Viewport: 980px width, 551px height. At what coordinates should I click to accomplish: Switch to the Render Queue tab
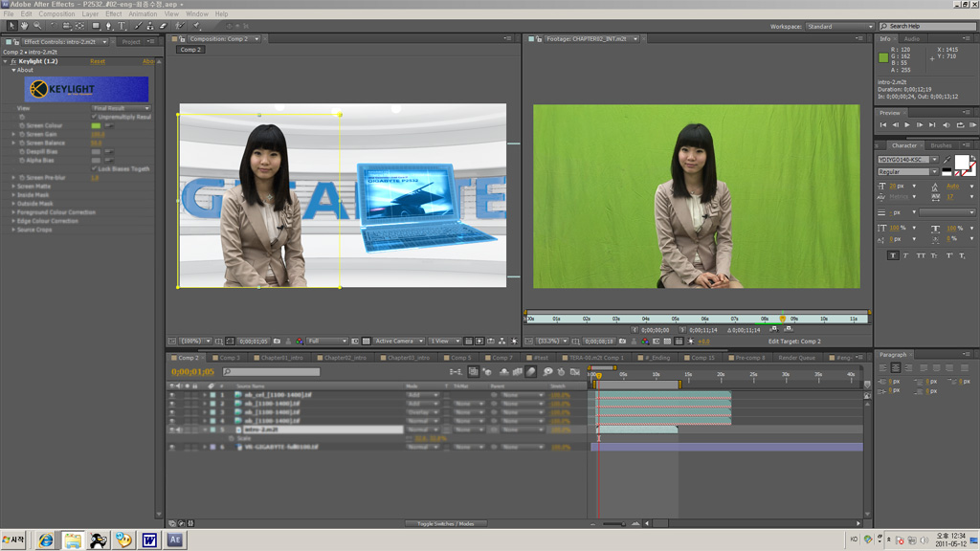tap(797, 358)
